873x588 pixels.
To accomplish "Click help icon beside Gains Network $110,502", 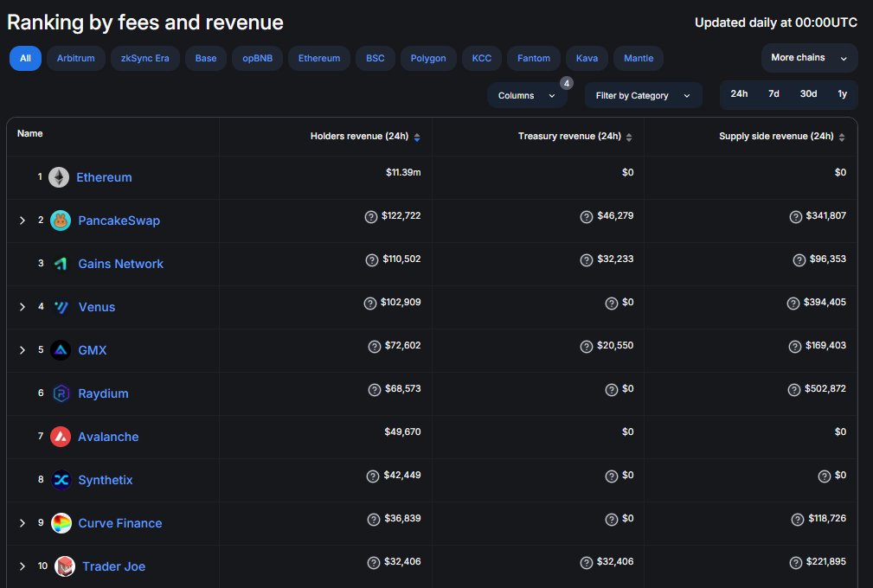I will click(372, 259).
